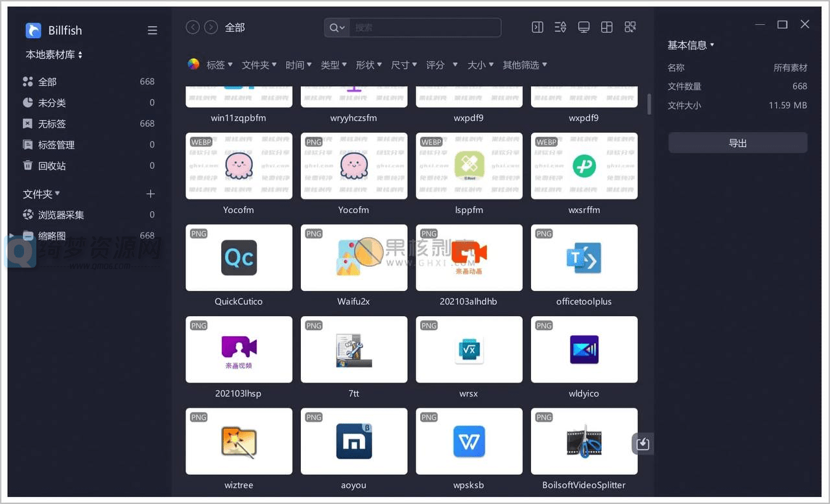Click the 文件数量 label in info panel

pos(684,86)
